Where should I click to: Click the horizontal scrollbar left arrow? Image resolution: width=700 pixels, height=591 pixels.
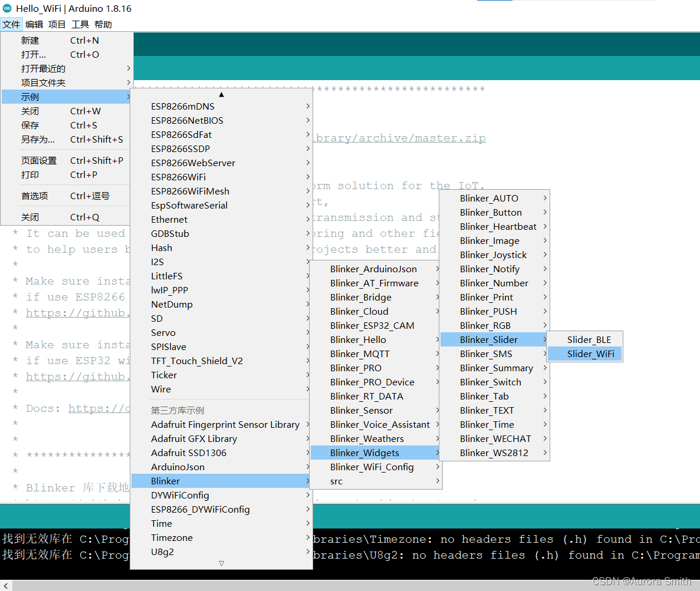click(6, 586)
